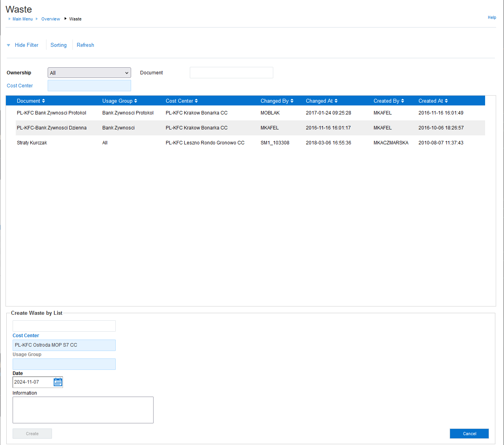Open the Help link
The width and height of the screenshot is (504, 445).
coord(492,17)
